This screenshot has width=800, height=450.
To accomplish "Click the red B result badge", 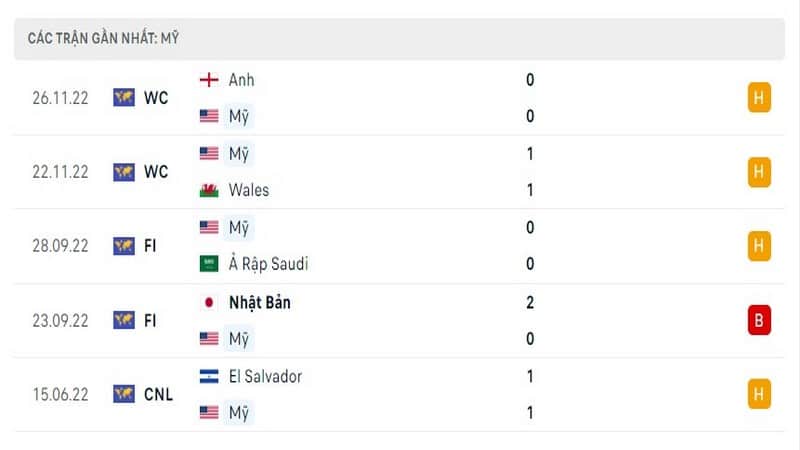I will [x=759, y=320].
